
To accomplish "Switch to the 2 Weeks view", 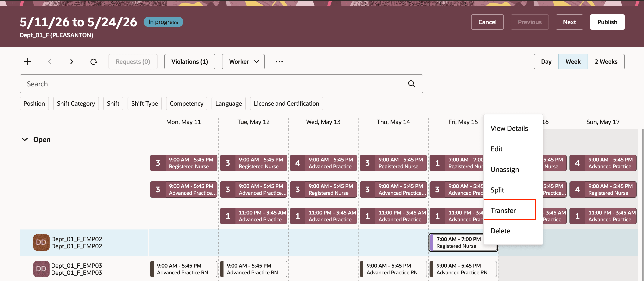I will click(606, 62).
